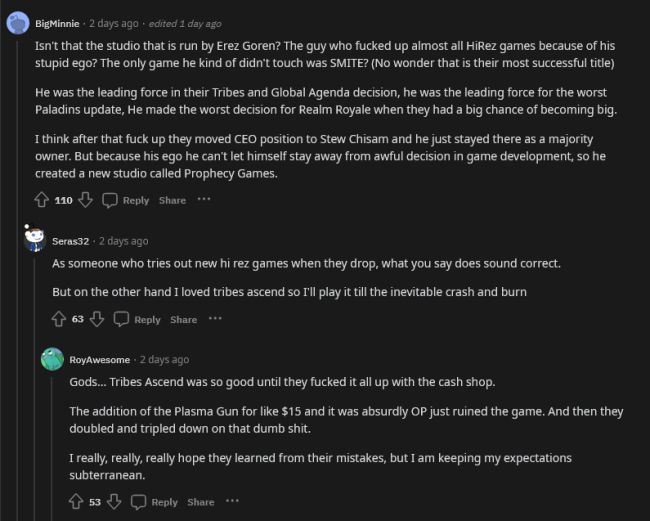Open more options on Seras32's comment
650x521 pixels.
tap(215, 319)
